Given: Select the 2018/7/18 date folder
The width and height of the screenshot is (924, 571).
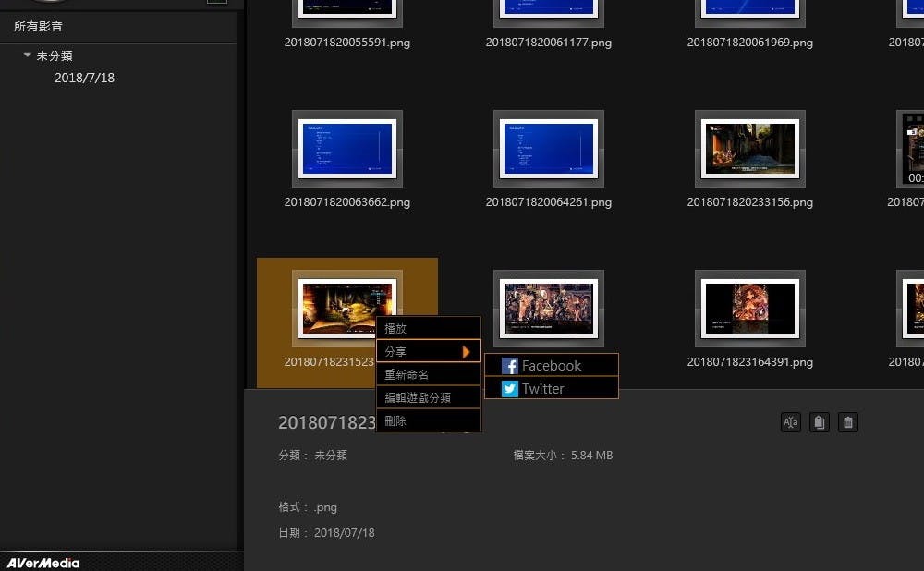Looking at the screenshot, I should (84, 78).
